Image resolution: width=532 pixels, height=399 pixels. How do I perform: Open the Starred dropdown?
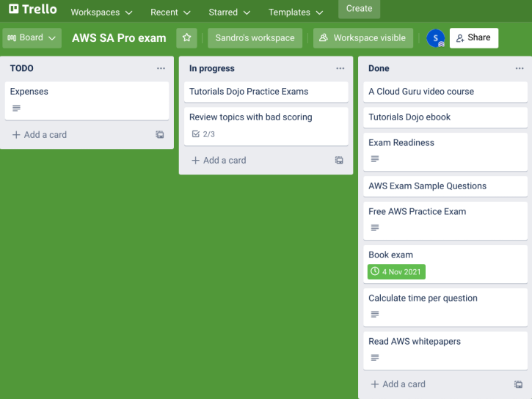point(230,12)
